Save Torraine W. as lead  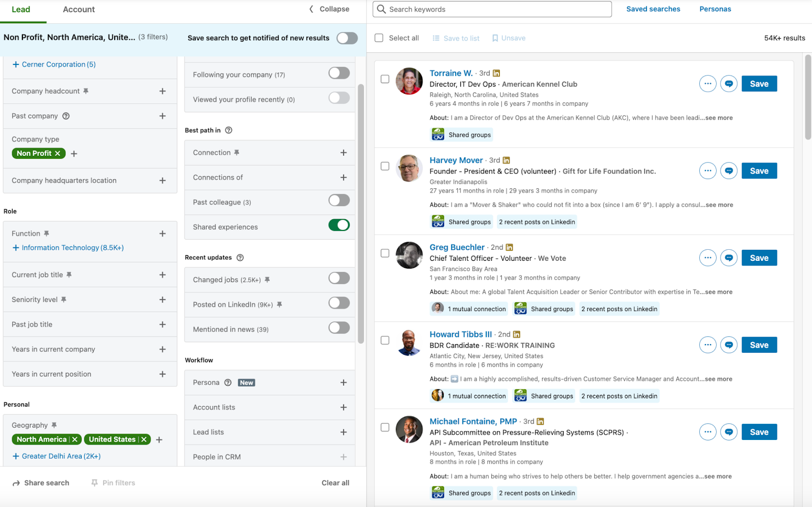tap(759, 84)
